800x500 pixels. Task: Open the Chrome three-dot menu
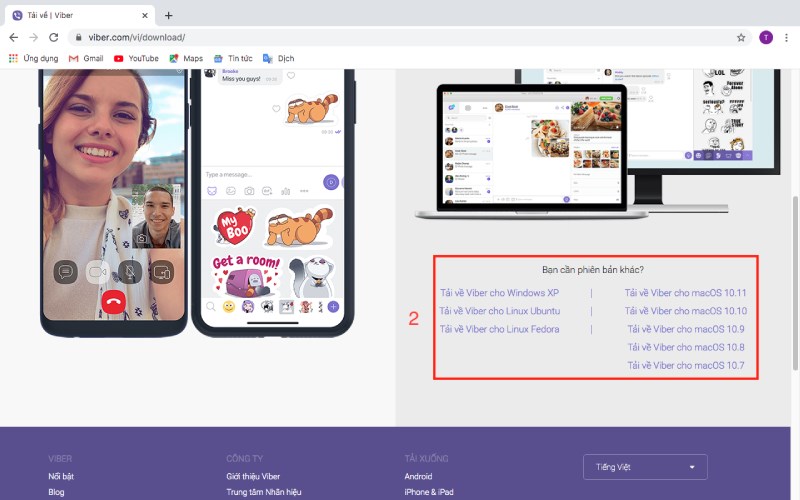pos(786,37)
